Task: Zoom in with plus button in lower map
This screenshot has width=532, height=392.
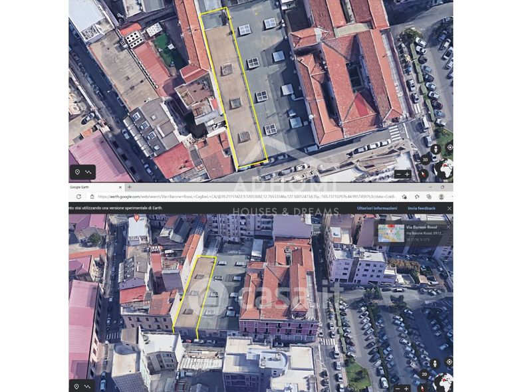Action: 408,388
